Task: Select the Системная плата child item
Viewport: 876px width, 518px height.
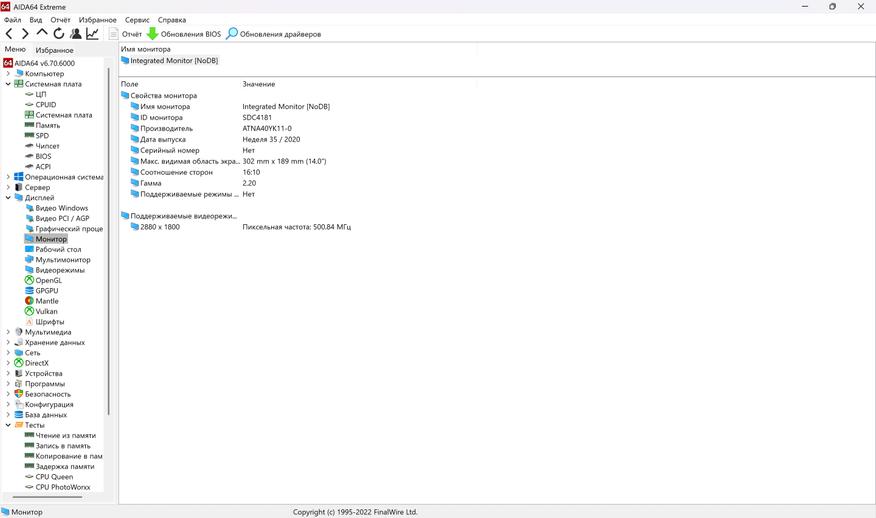Action: point(59,115)
